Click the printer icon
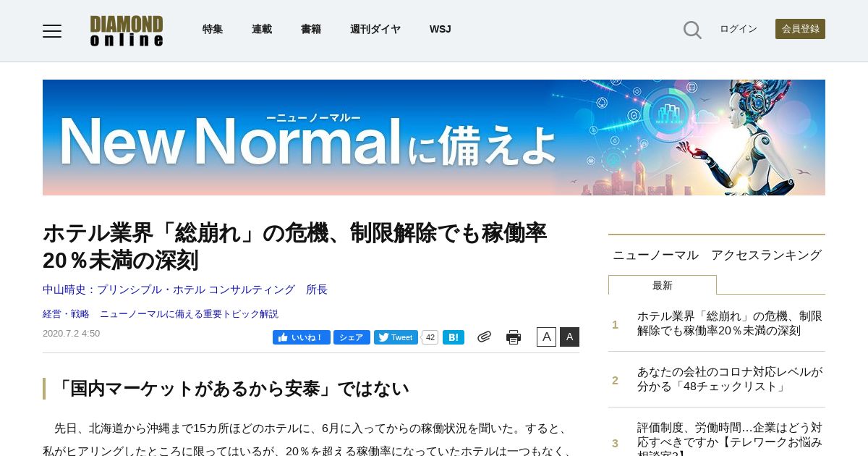 coord(514,337)
